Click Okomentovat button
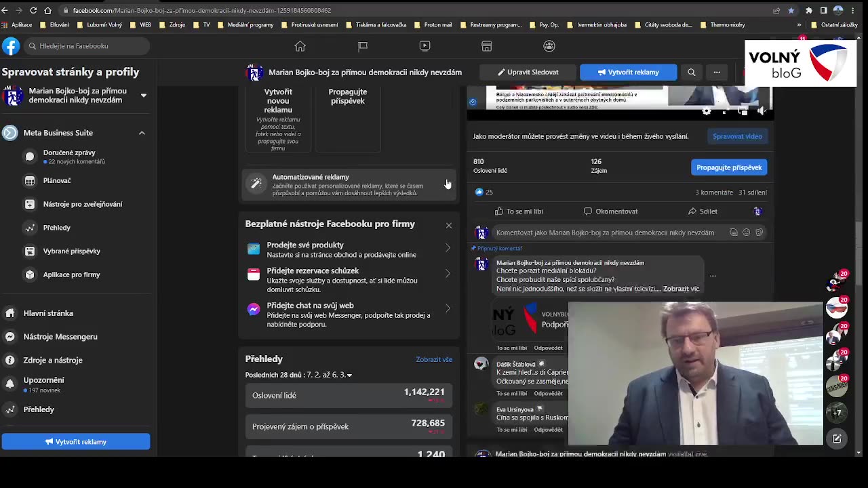 coord(610,211)
